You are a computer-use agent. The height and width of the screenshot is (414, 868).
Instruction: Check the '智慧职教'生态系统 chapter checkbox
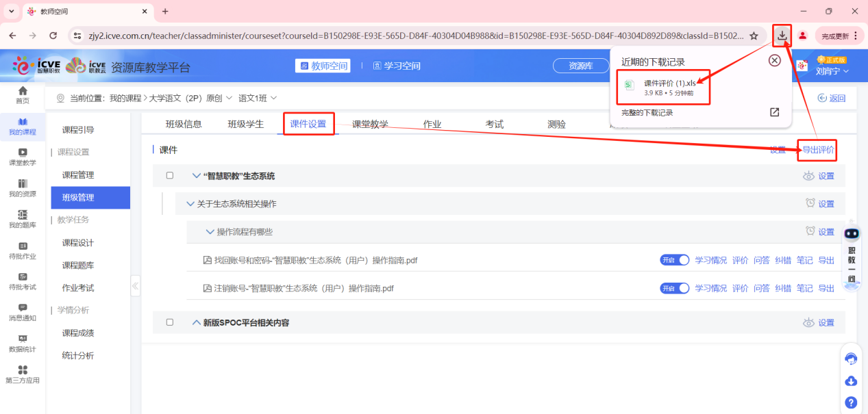[x=170, y=175]
